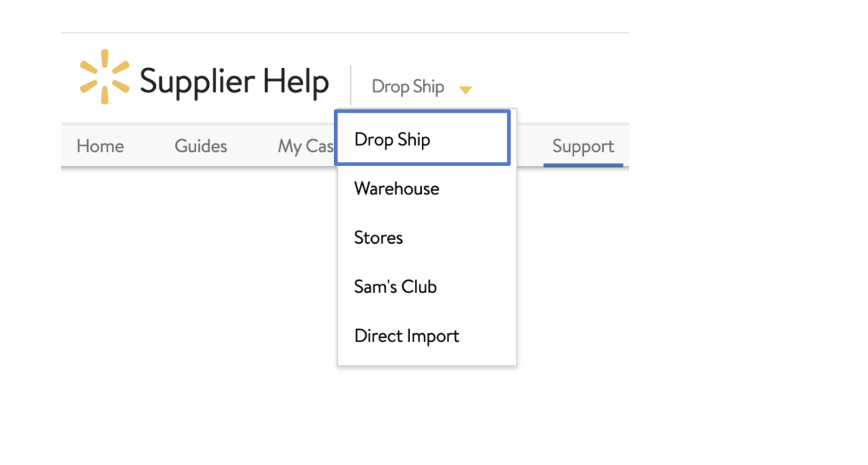Select Sam's Club option
This screenshot has height=465, width=868.
427,287
